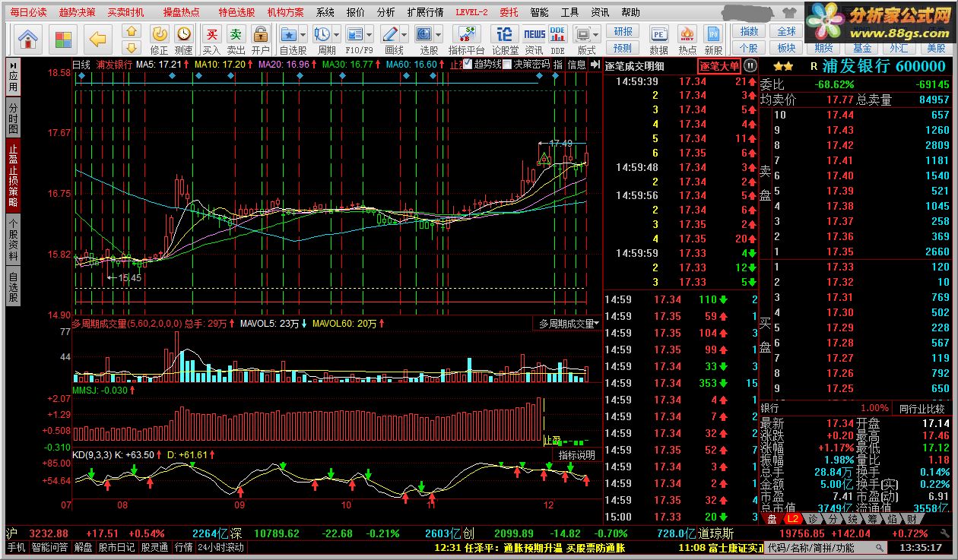Open the home page icon in toolbar

click(x=28, y=38)
